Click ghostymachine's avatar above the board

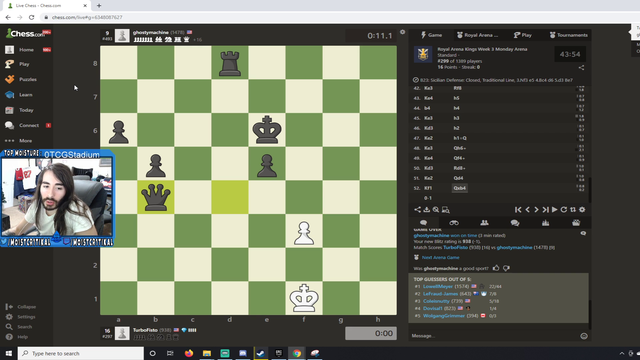[122, 36]
